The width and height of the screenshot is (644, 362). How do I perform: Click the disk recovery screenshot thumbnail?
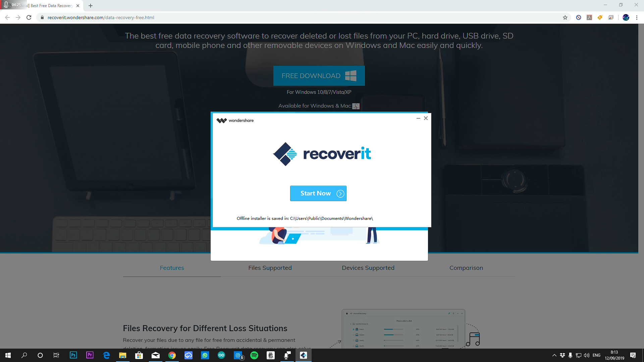pyautogui.click(x=404, y=329)
